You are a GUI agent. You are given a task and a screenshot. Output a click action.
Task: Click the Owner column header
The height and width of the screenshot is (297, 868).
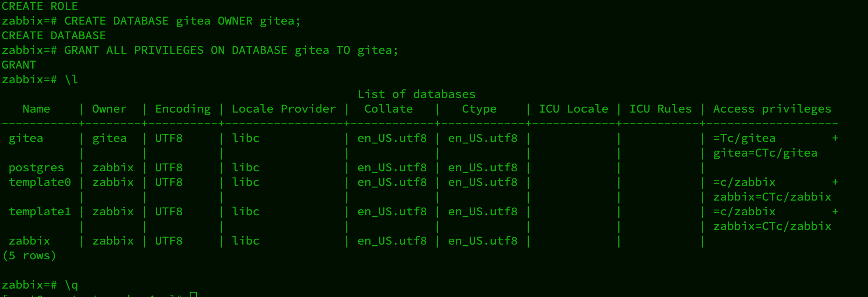(109, 109)
